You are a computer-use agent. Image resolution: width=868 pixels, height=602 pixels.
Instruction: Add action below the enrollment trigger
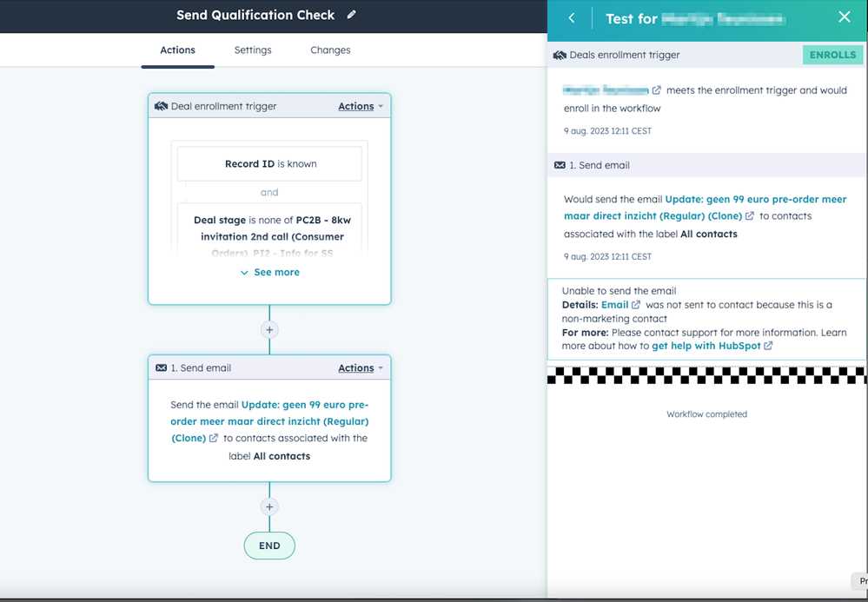point(269,330)
